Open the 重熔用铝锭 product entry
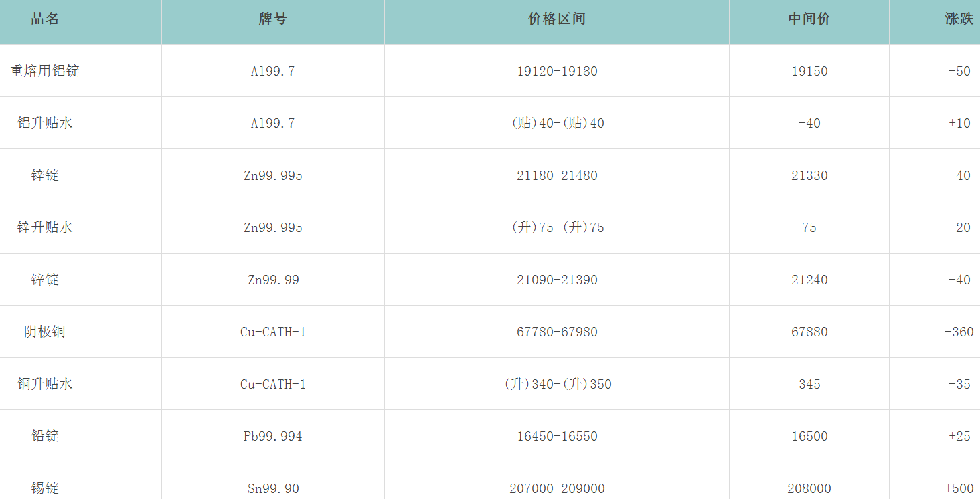 (x=45, y=71)
